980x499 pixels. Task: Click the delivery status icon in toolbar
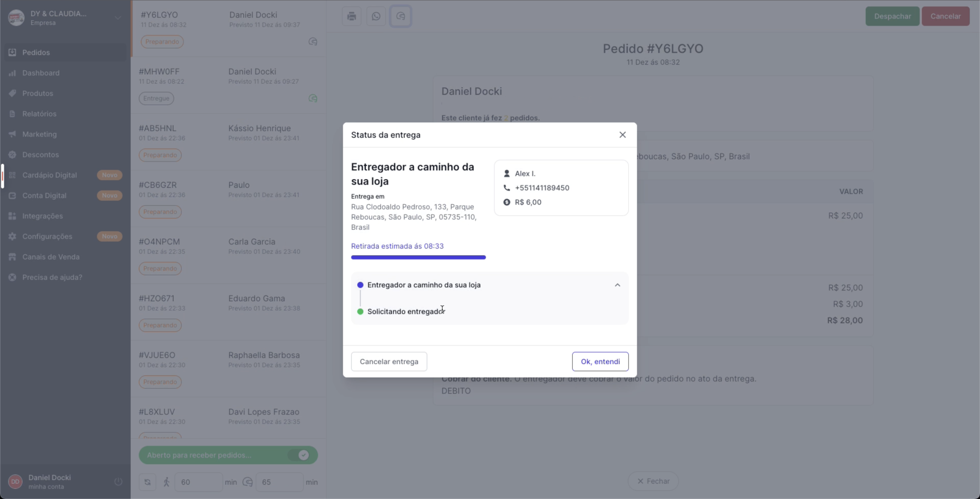pyautogui.click(x=401, y=16)
